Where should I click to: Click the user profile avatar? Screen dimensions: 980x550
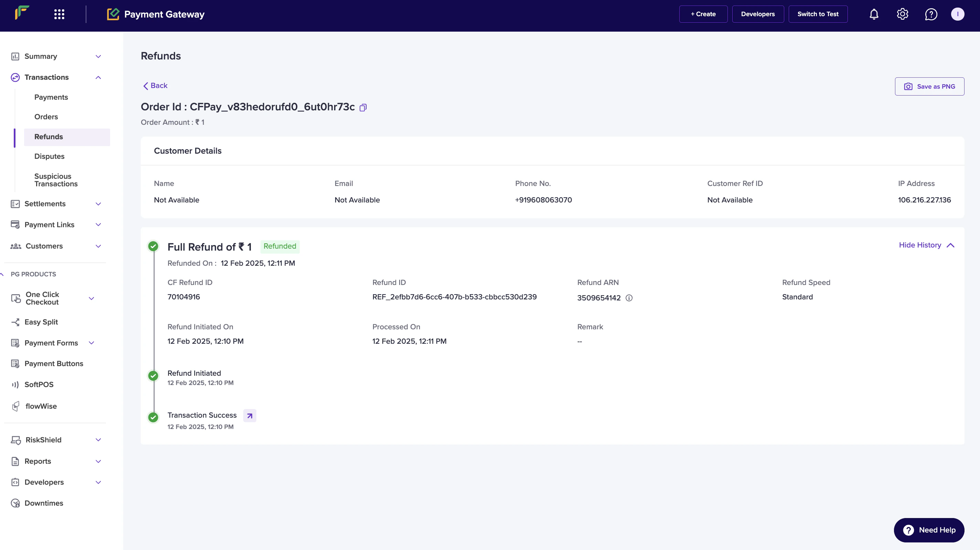958,14
